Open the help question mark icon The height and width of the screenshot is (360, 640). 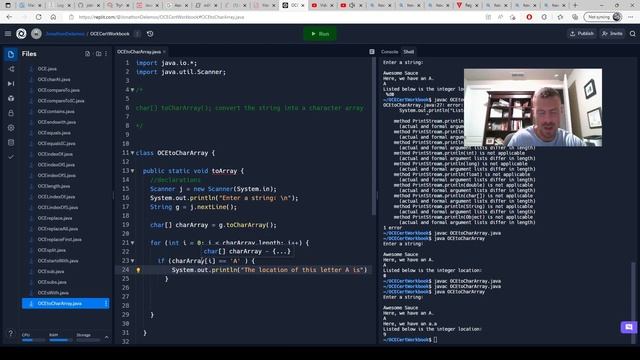11,333
